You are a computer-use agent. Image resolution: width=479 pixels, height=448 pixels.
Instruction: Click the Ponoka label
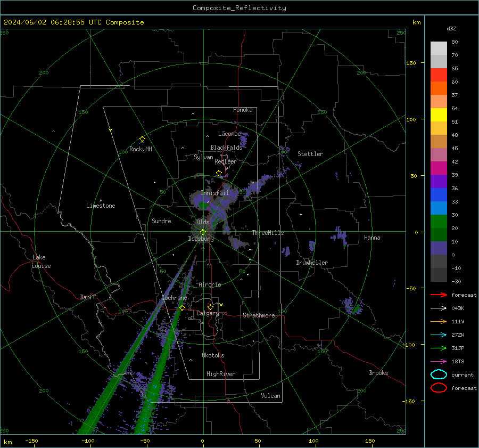(243, 110)
